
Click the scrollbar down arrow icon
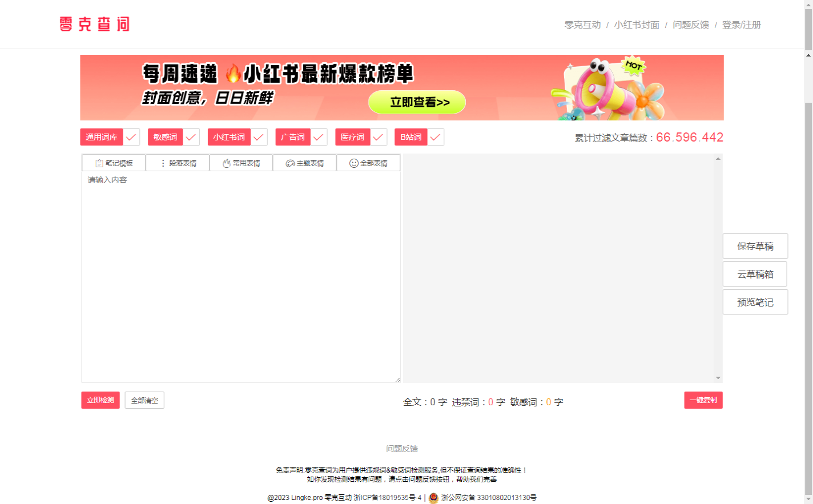click(x=808, y=500)
